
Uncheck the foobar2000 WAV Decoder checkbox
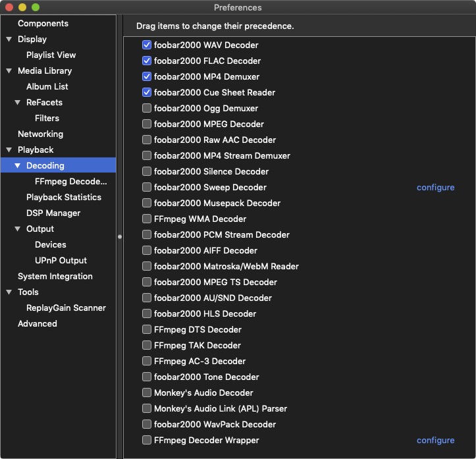(147, 45)
